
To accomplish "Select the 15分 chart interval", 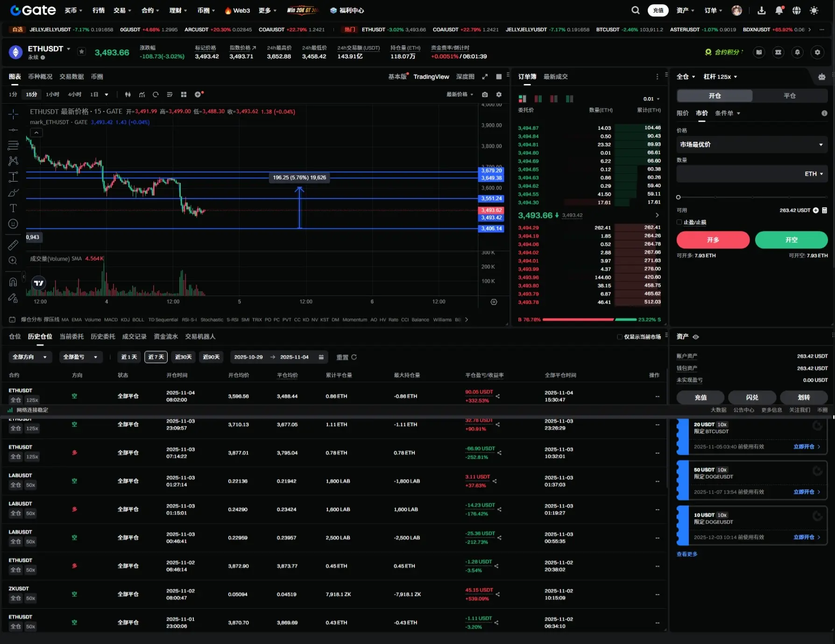I will (x=31, y=94).
